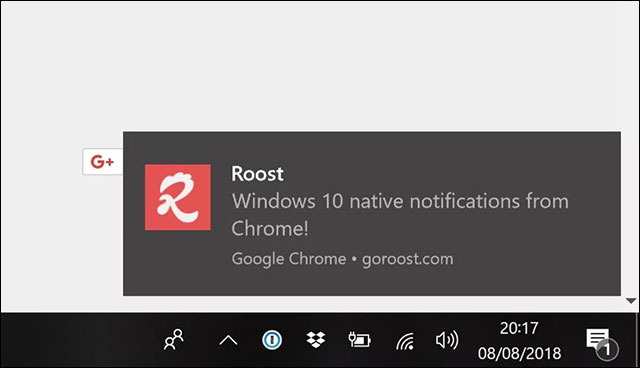
Task: Click the date 08/08/2018 in the taskbar
Action: pyautogui.click(x=519, y=353)
